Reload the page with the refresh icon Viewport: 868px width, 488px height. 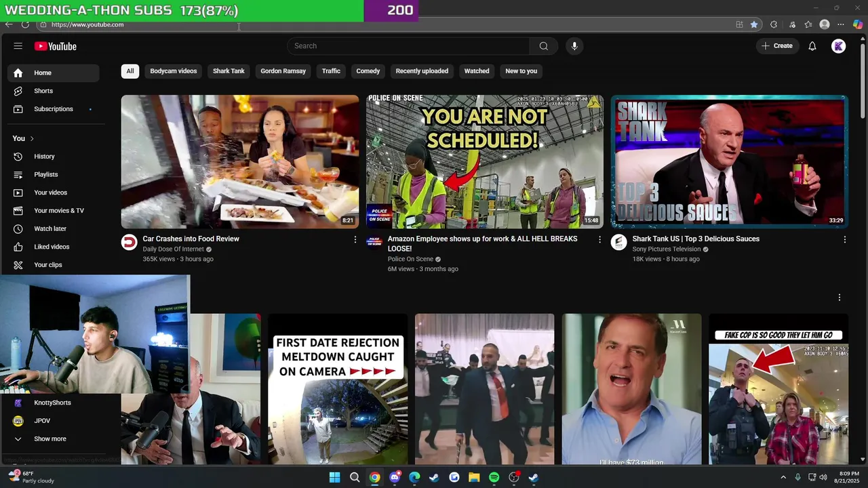[25, 24]
